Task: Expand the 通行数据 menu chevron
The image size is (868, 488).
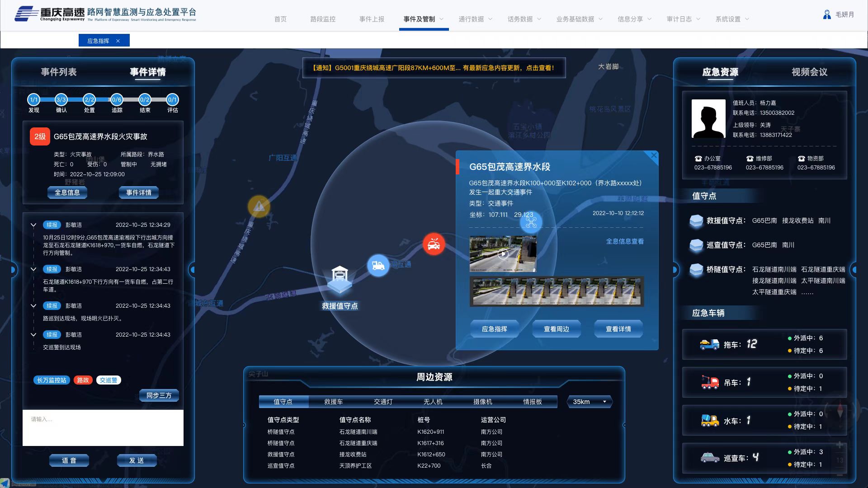Action: coord(491,19)
